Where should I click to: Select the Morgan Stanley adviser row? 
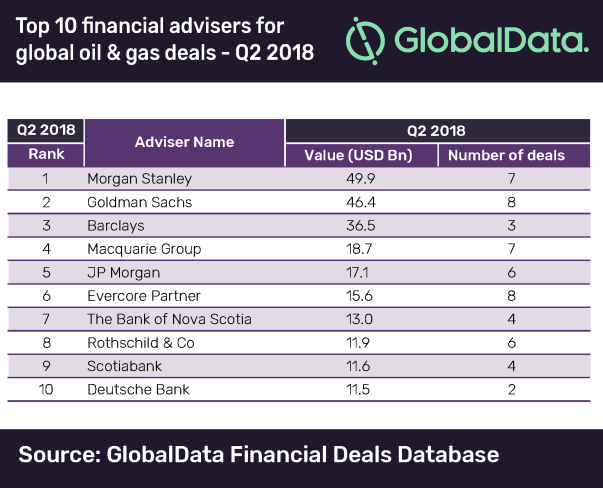point(299,178)
